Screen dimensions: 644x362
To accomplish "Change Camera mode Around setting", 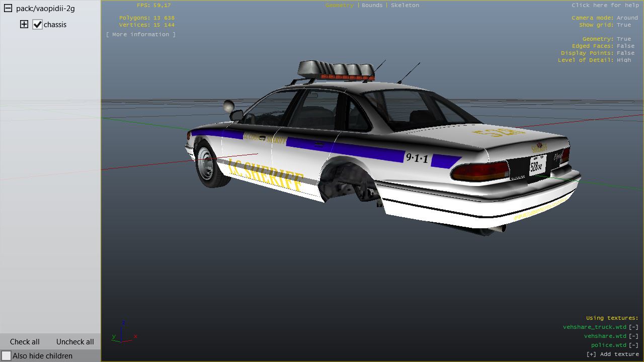I will pos(627,18).
